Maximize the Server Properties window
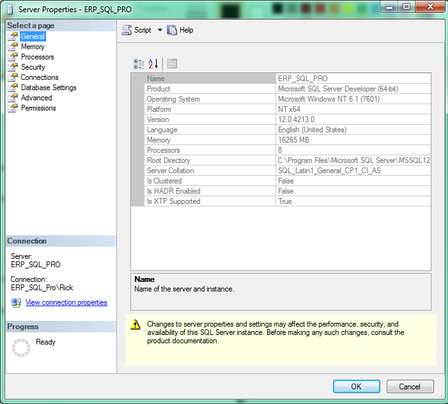The height and width of the screenshot is (404, 448). tap(407, 6)
